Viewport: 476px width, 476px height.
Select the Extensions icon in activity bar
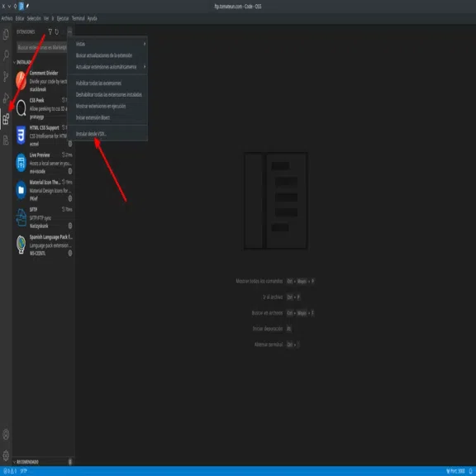tap(6, 119)
